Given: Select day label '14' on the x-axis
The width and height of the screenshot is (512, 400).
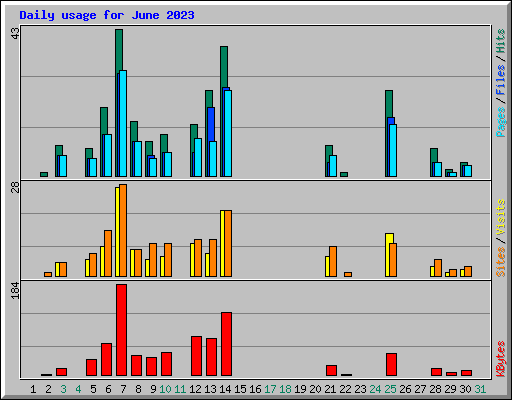Looking at the screenshot, I should tap(225, 389).
